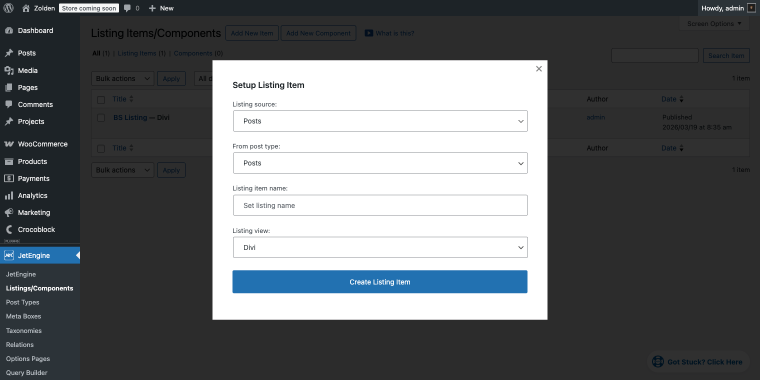The image size is (760, 380).
Task: Click the search items input field
Action: 655,56
